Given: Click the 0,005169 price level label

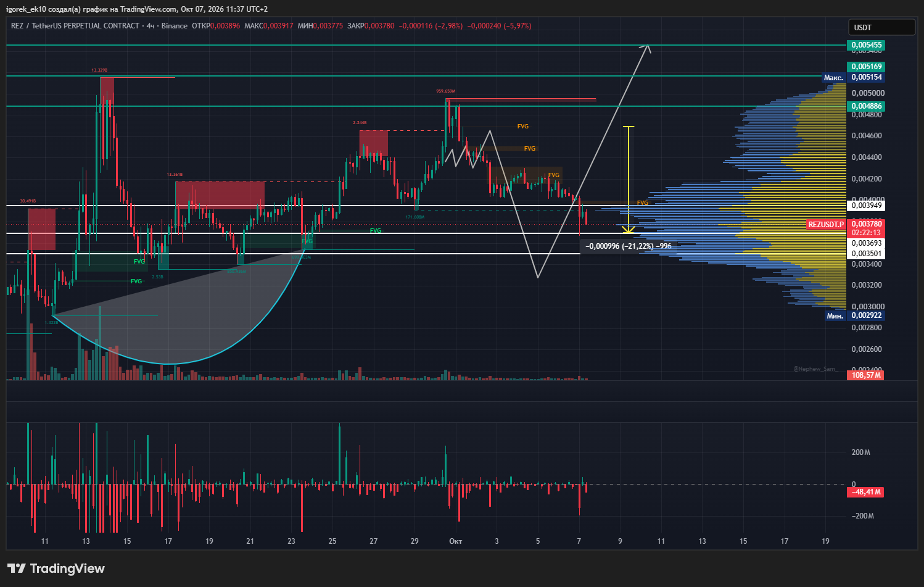Looking at the screenshot, I should tap(867, 67).
